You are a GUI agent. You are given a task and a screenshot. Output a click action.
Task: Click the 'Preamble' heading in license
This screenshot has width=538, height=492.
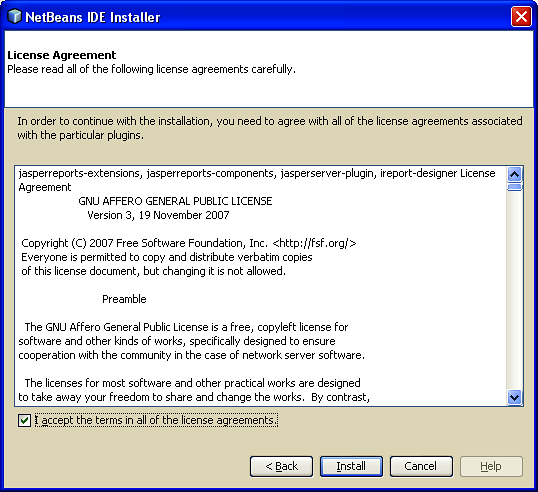click(x=124, y=299)
